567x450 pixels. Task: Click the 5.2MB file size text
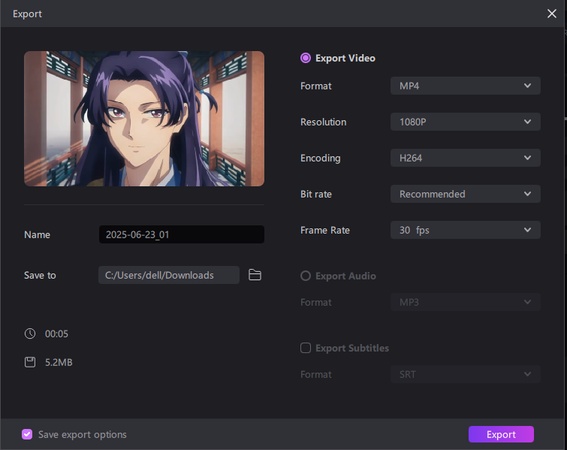[x=59, y=362]
